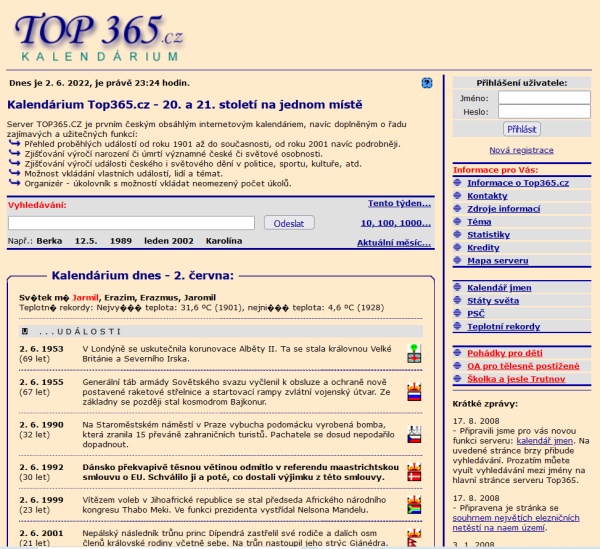Click the blue help question mark icon
Image resolution: width=600 pixels, height=549 pixels.
(x=427, y=83)
